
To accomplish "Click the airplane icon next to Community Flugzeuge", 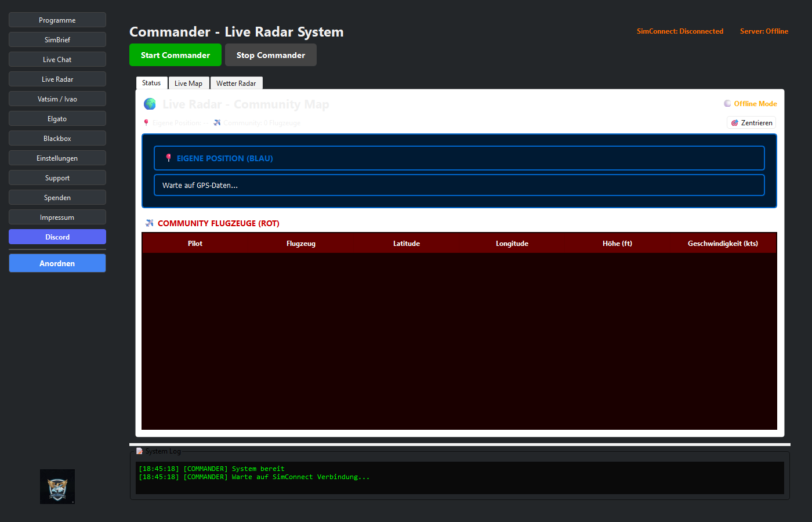I will [x=150, y=223].
